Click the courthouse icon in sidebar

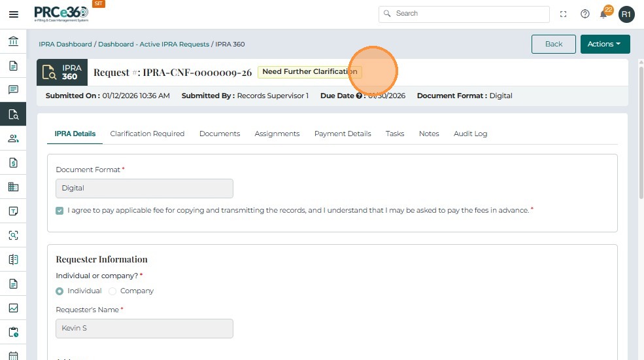13,42
